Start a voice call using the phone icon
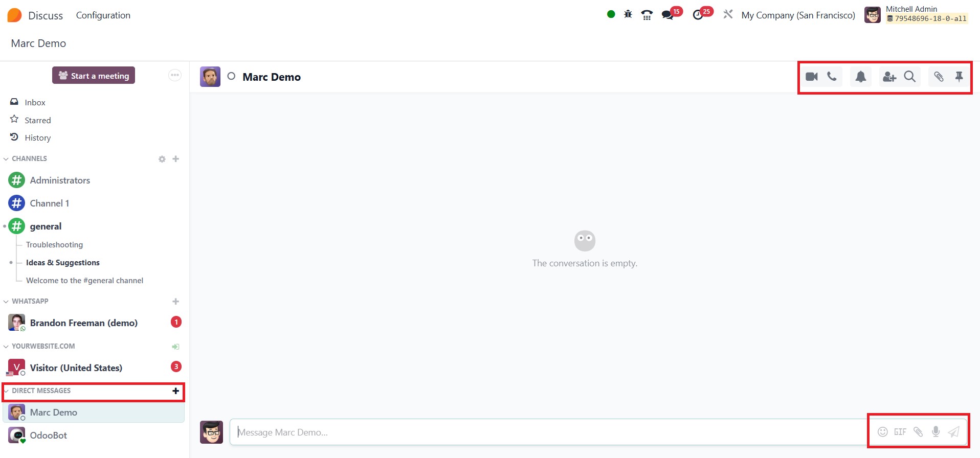Viewport: 980px width, 458px height. [832, 77]
